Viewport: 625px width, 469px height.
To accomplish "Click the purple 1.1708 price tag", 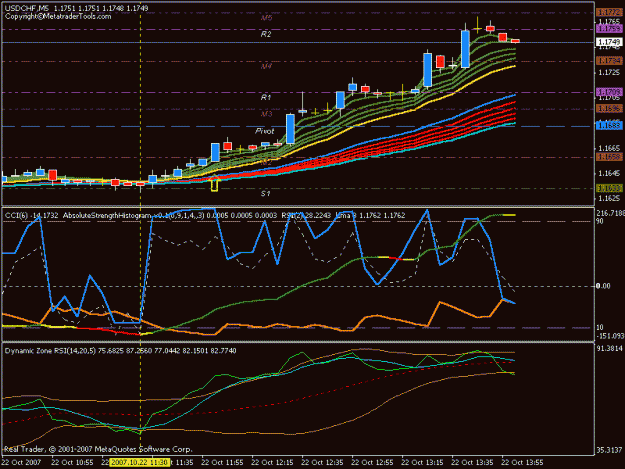I will coord(609,92).
